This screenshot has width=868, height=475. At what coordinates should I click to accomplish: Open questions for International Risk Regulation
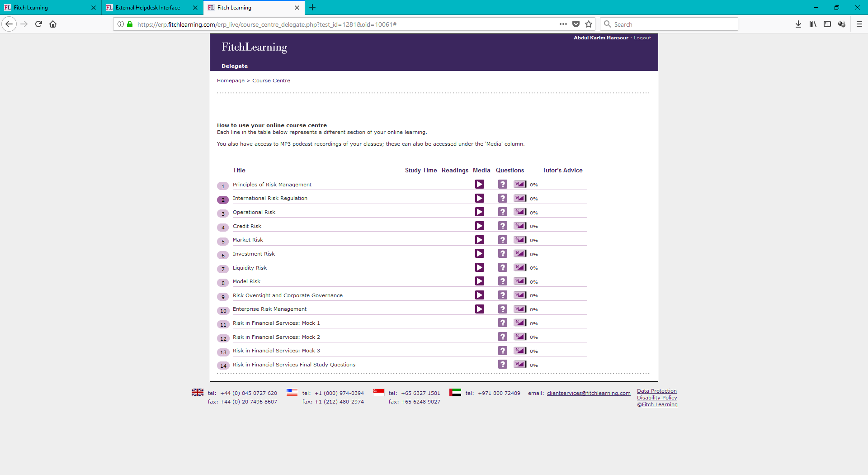(503, 198)
